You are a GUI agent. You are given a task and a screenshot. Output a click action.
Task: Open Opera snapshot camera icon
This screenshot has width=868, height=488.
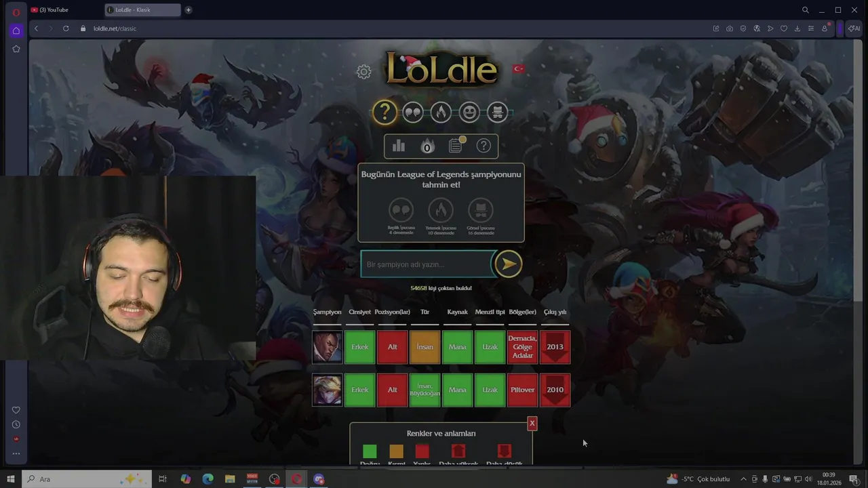point(730,28)
